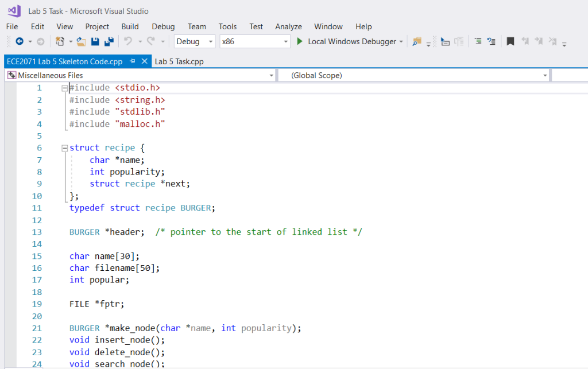Click the 'void insert_node();' prototype
This screenshot has width=588, height=369.
[117, 340]
